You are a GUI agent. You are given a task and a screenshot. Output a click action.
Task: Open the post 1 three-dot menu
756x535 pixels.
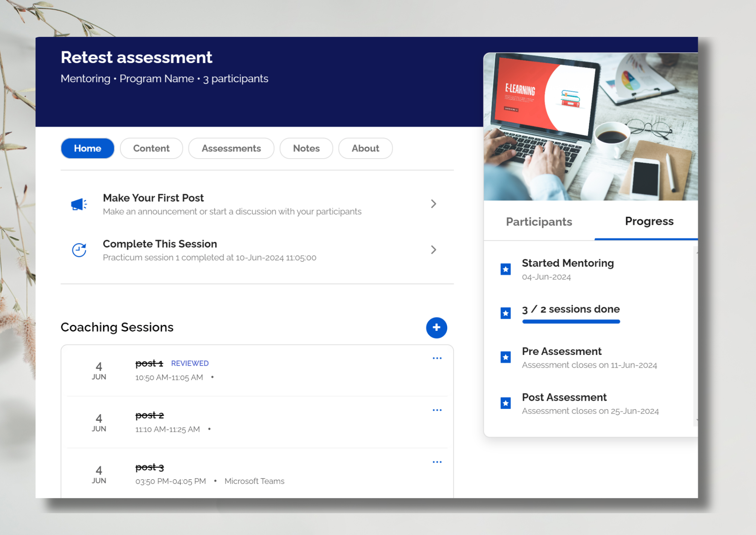tap(437, 358)
